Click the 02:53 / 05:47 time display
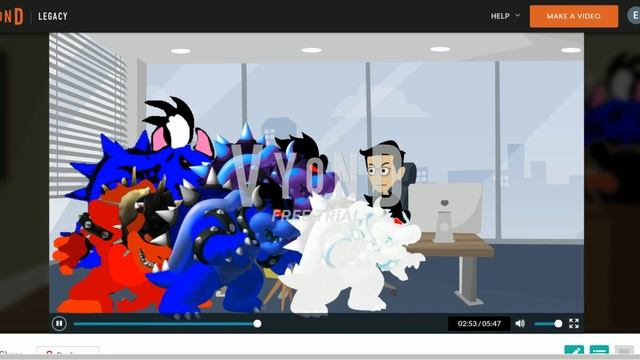Screen dimensions: 640x360 tap(479, 324)
